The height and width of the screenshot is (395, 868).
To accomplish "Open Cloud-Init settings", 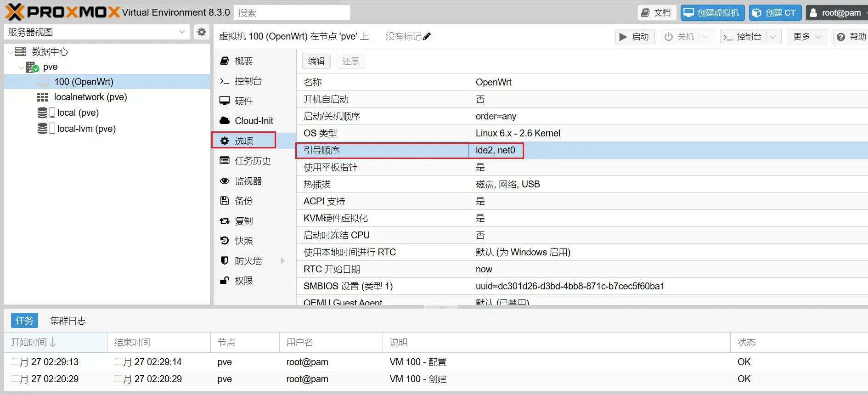I will [x=254, y=121].
